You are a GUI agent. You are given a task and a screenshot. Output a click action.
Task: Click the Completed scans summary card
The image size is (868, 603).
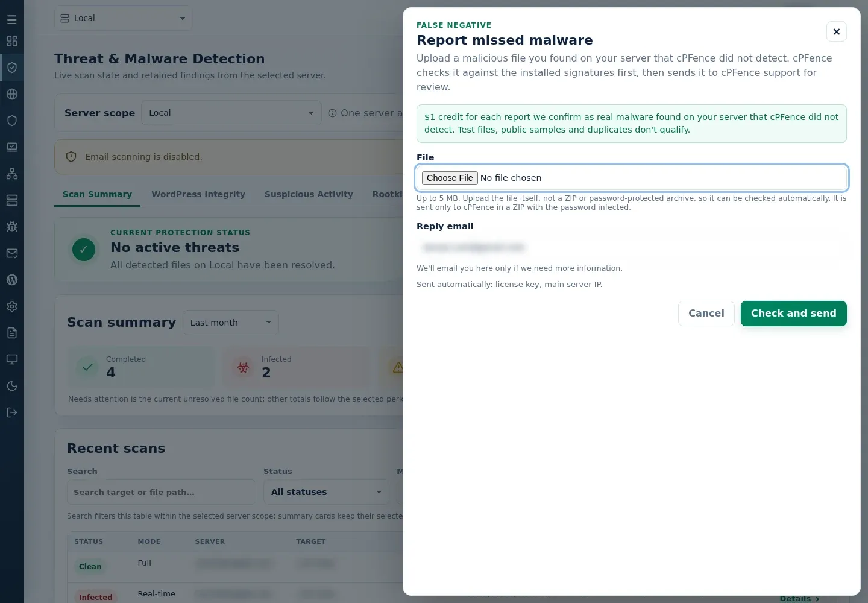140,366
